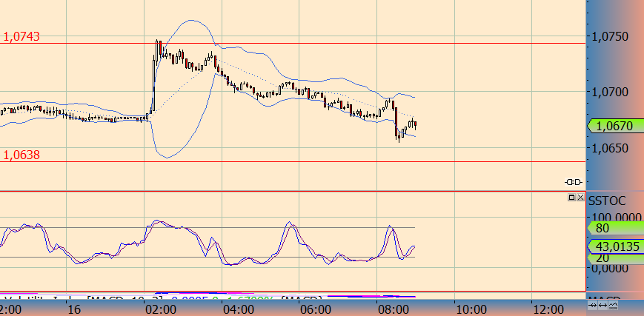
Task: Click the 1,0700 price axis label
Action: [610, 92]
